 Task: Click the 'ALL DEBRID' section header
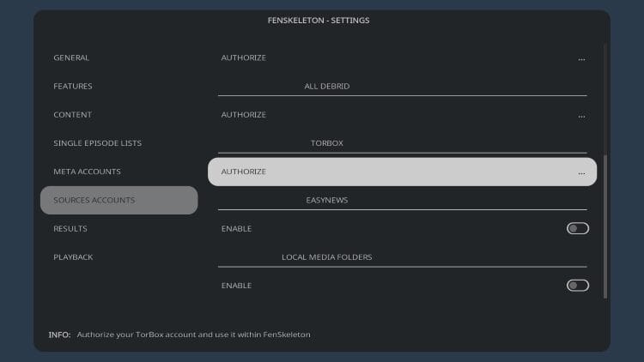coord(327,86)
